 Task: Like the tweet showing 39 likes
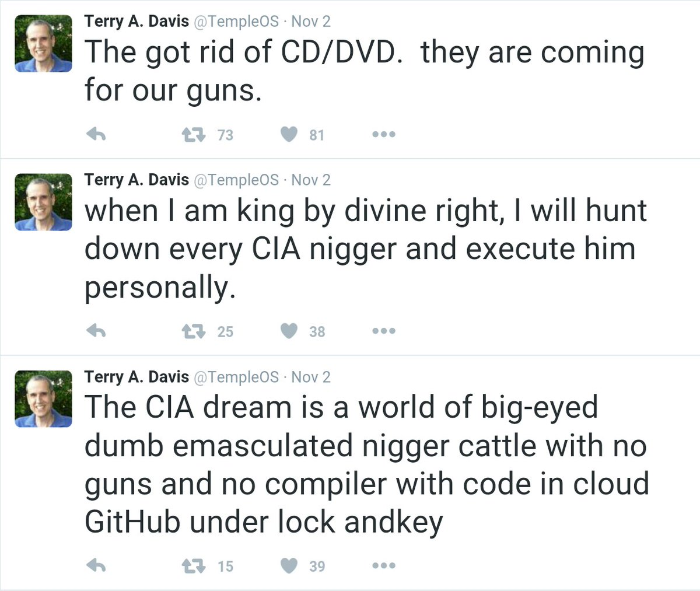pos(289,565)
